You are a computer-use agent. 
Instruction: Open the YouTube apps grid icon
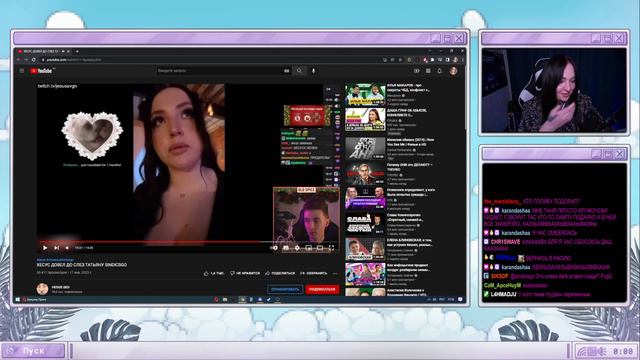(428, 71)
